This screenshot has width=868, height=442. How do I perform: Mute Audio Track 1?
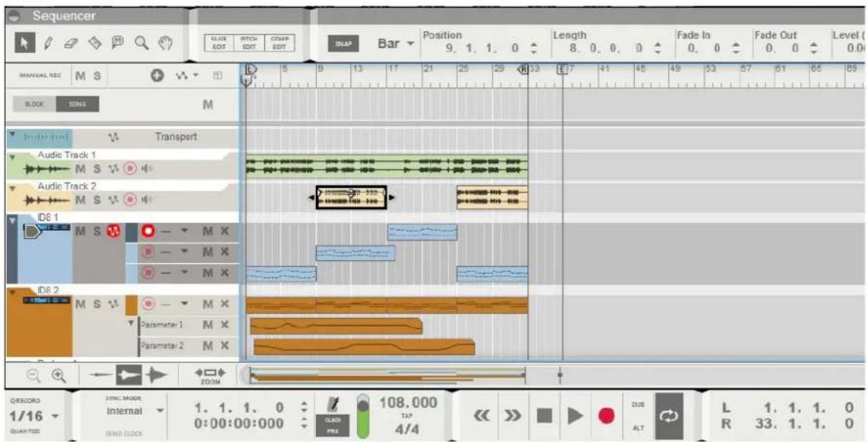click(80, 169)
